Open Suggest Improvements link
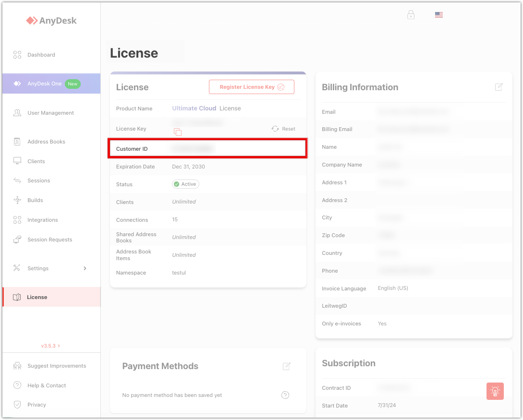Image resolution: width=523 pixels, height=420 pixels. pyautogui.click(x=51, y=366)
